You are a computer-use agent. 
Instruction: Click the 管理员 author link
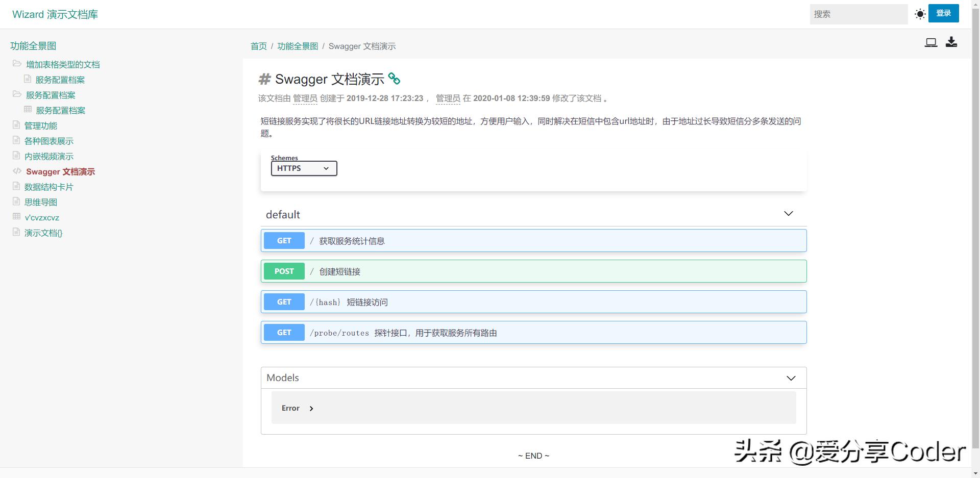(x=305, y=98)
